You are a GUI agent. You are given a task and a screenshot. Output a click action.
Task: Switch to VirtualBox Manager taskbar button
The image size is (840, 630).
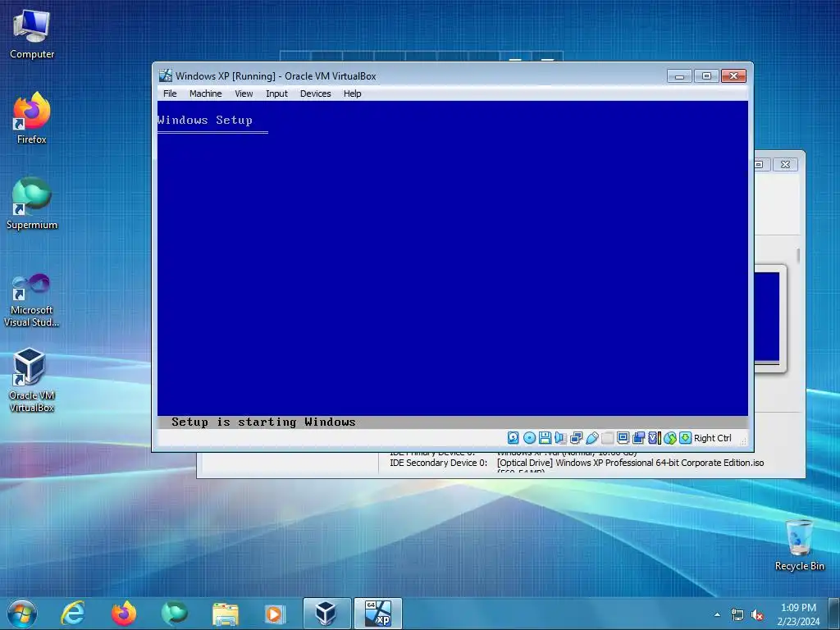pyautogui.click(x=326, y=614)
